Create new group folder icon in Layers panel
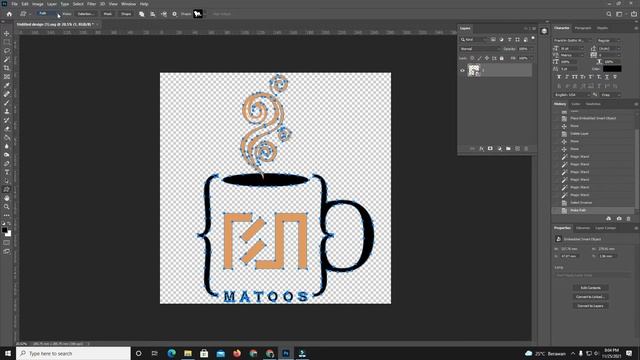Image resolution: width=640 pixels, height=360 pixels. pyautogui.click(x=508, y=149)
